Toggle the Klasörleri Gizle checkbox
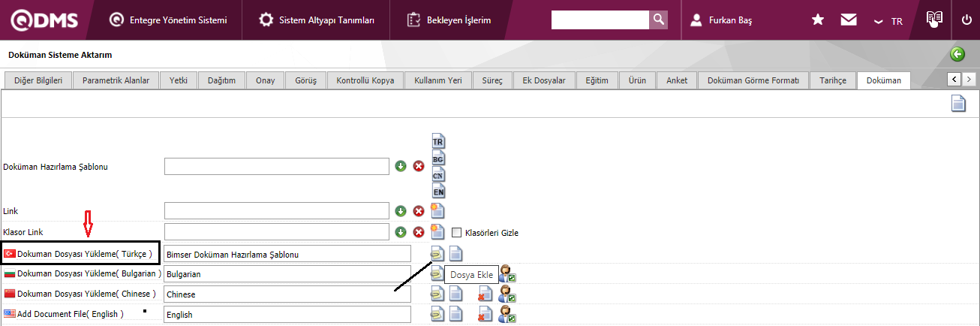This screenshot has width=980, height=326. point(456,233)
